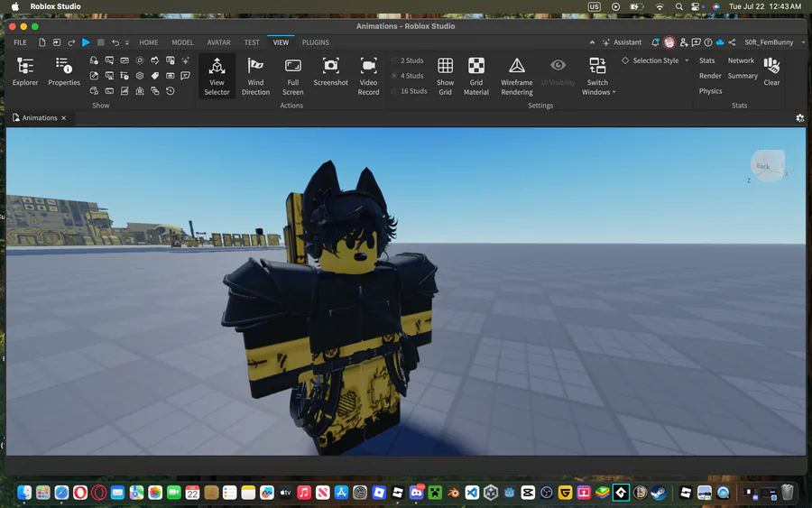Viewport: 812px width, 508px height.
Task: Open the Tag Editor tag icon
Action: (x=155, y=76)
